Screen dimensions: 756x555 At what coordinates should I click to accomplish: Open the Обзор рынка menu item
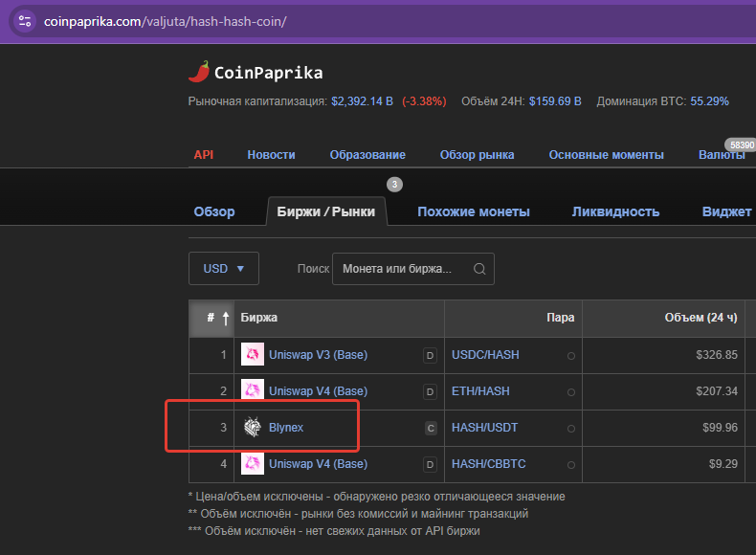[477, 155]
